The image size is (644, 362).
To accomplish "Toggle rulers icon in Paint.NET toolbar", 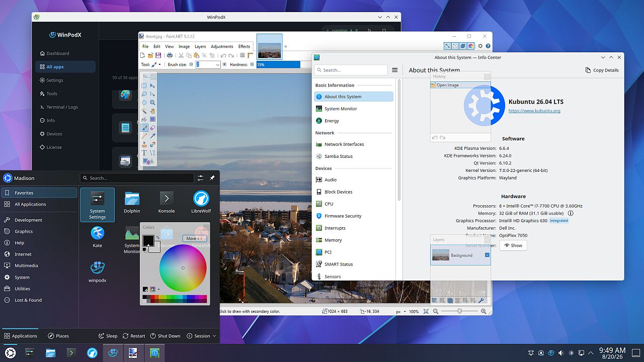I will [250, 55].
